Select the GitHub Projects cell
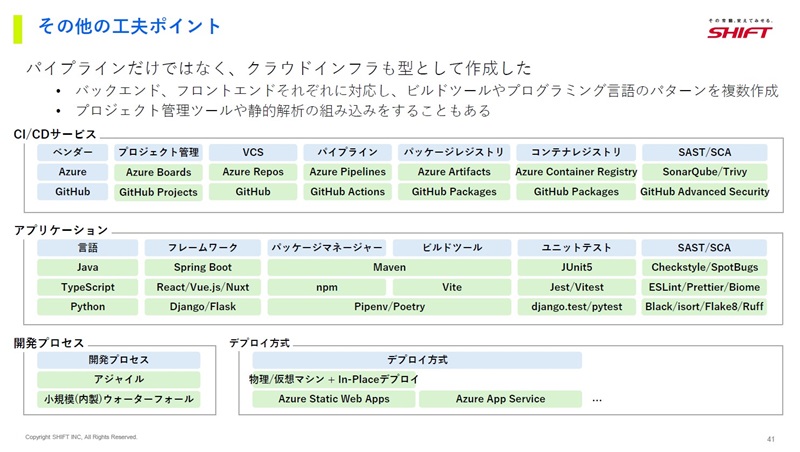 coord(158,192)
